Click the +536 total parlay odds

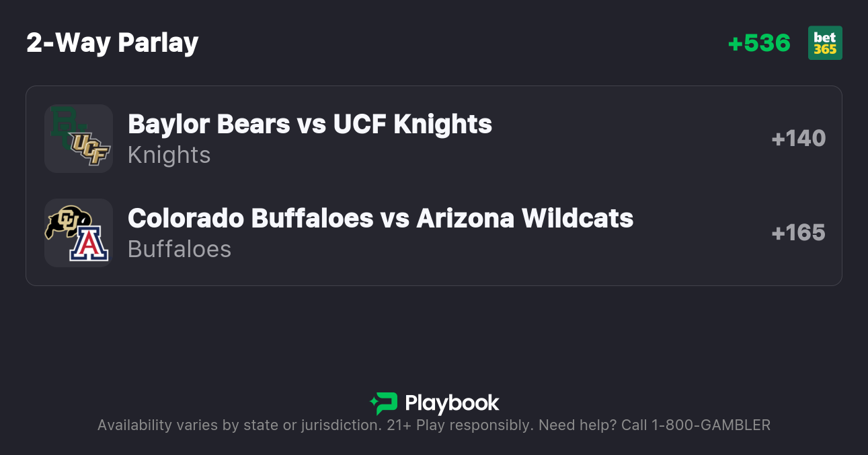point(759,43)
